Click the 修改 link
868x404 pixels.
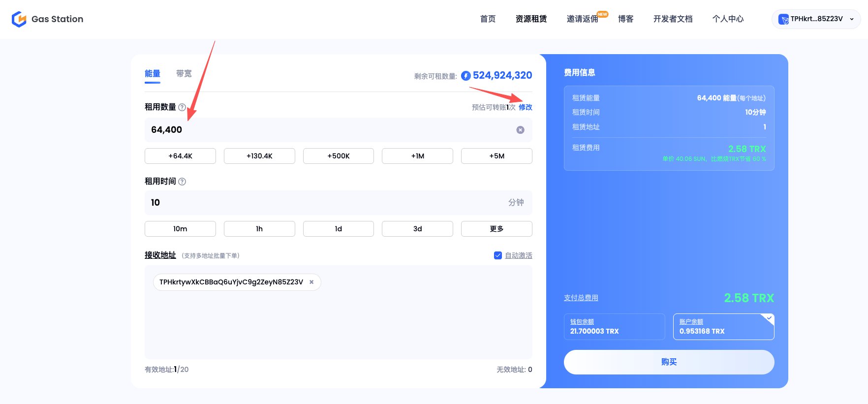[x=526, y=107]
